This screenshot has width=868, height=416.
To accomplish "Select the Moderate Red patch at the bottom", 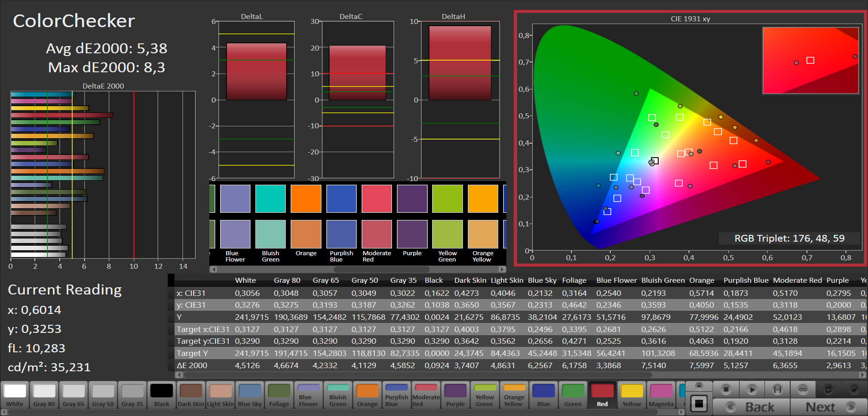I will (x=426, y=395).
